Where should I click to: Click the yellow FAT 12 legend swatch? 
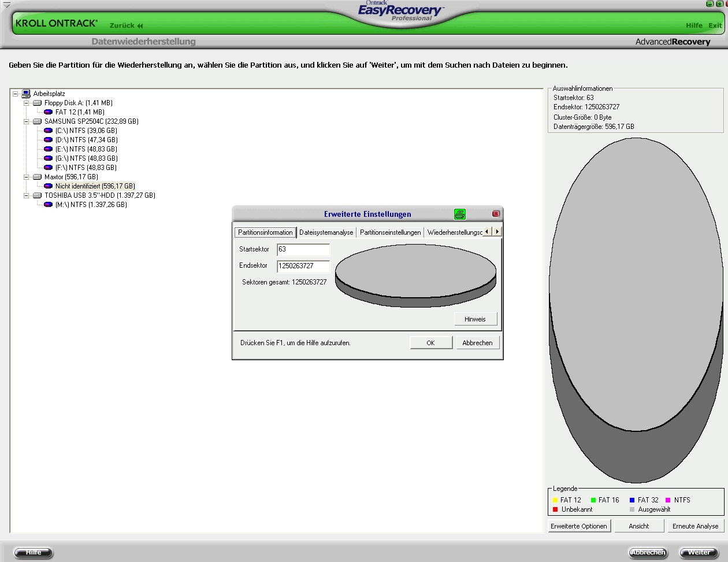pos(556,500)
